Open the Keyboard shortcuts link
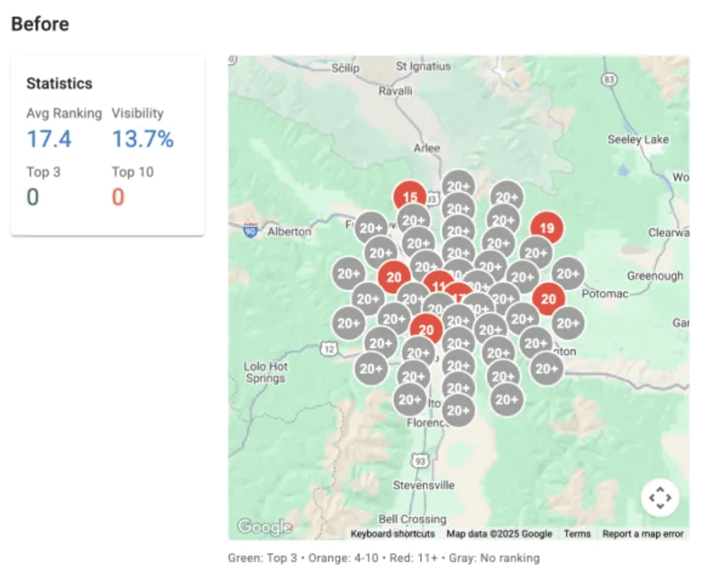 (393, 534)
